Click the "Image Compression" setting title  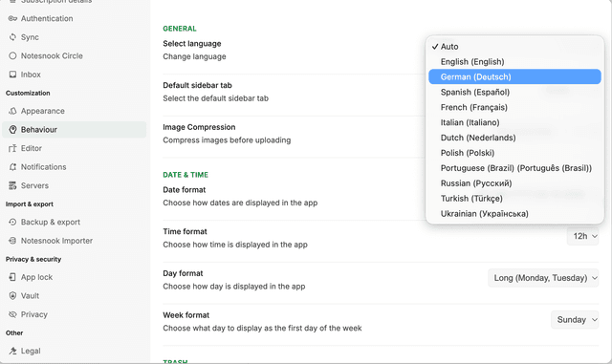point(199,127)
